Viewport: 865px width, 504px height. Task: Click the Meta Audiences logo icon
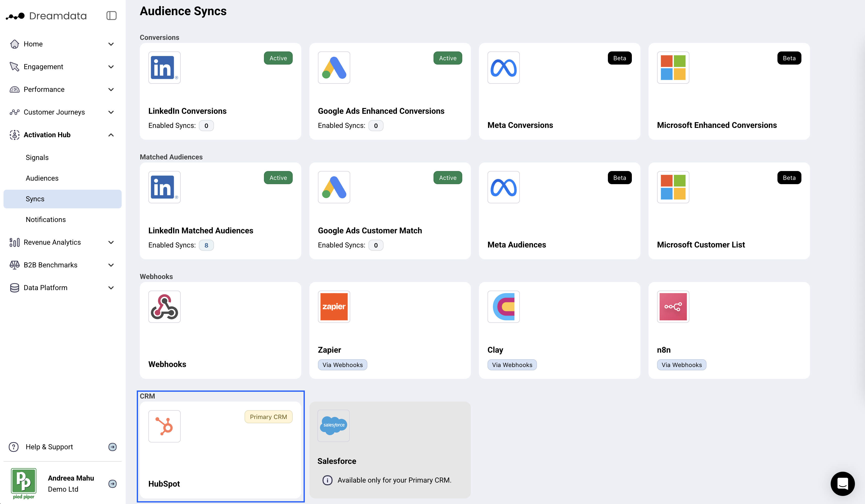[x=503, y=187]
